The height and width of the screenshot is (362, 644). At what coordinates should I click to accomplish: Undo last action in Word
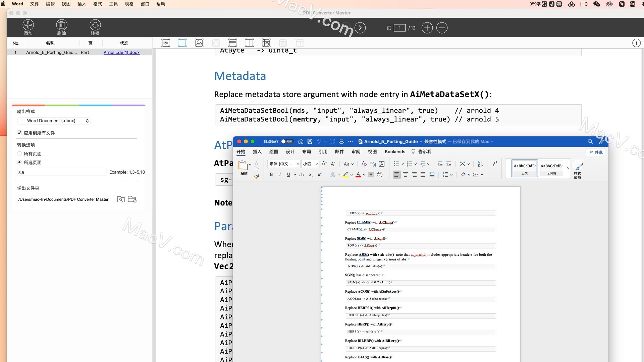[319, 141]
